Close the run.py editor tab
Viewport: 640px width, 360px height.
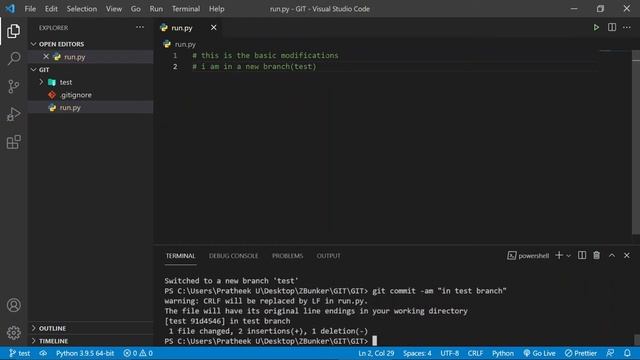point(213,27)
